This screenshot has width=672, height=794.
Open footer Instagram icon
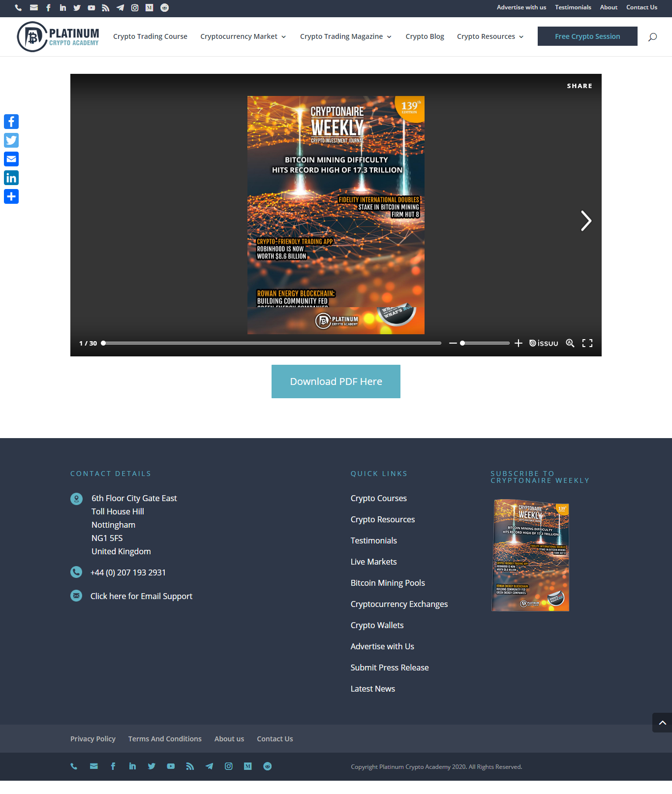pyautogui.click(x=229, y=766)
